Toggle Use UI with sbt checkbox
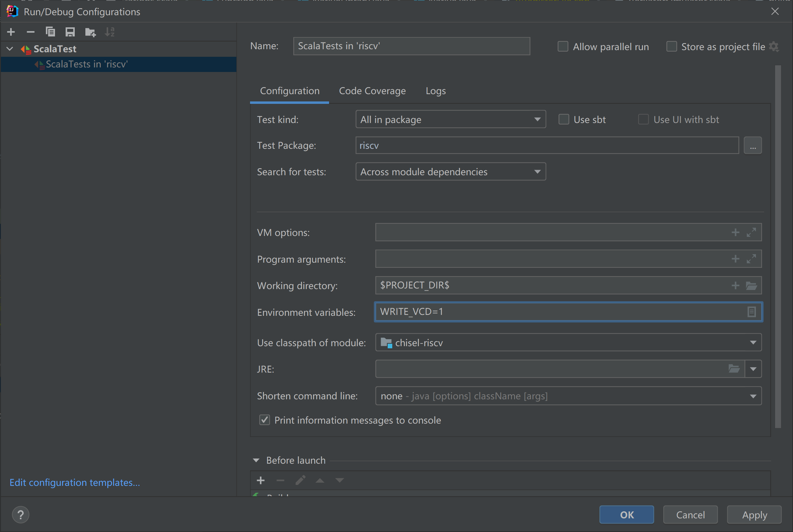 (x=643, y=119)
